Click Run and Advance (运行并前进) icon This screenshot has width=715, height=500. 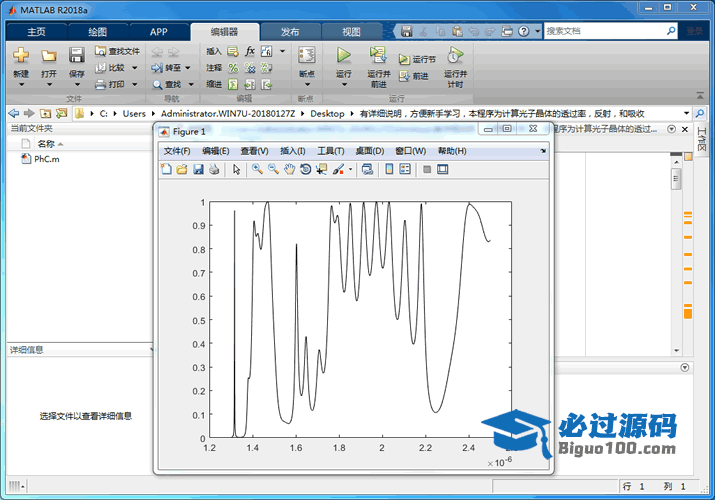378,55
